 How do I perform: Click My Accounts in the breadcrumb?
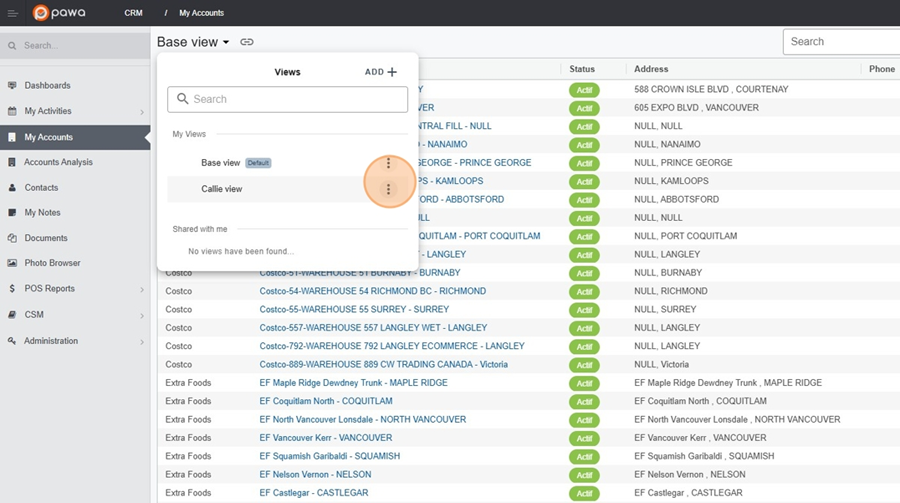point(201,13)
